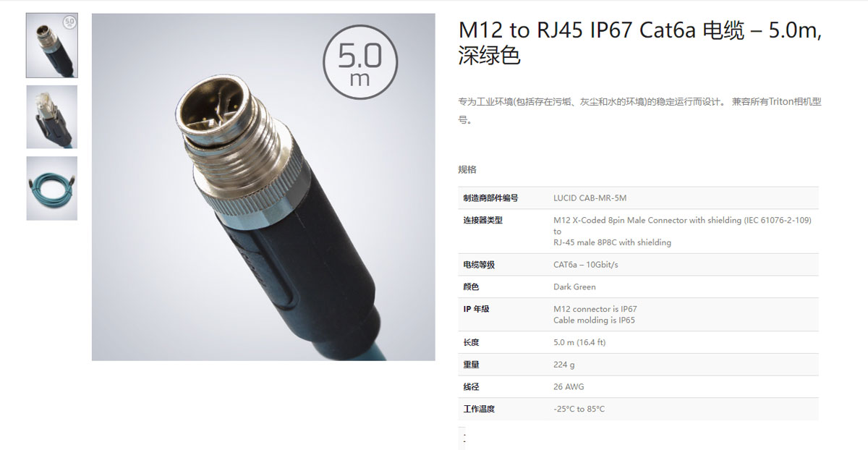The image size is (868, 450).
Task: Click the Triton camera compatibility description text
Action: pos(639,111)
